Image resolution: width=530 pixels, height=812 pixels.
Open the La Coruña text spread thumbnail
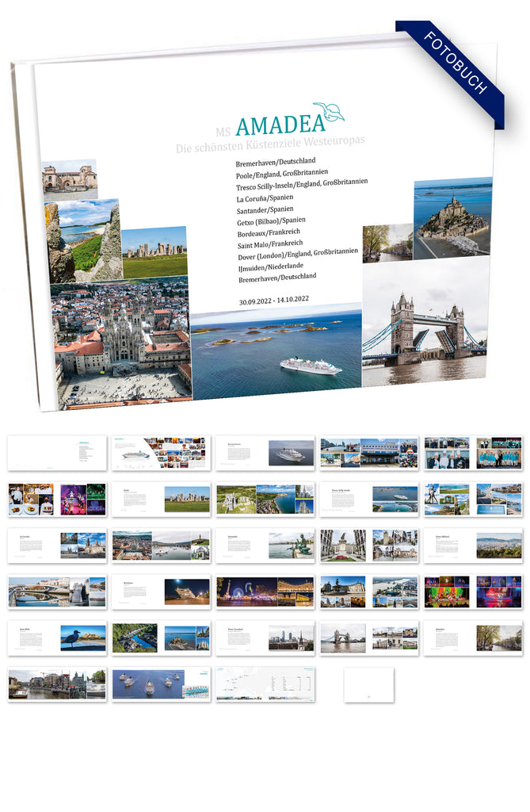coord(58,546)
